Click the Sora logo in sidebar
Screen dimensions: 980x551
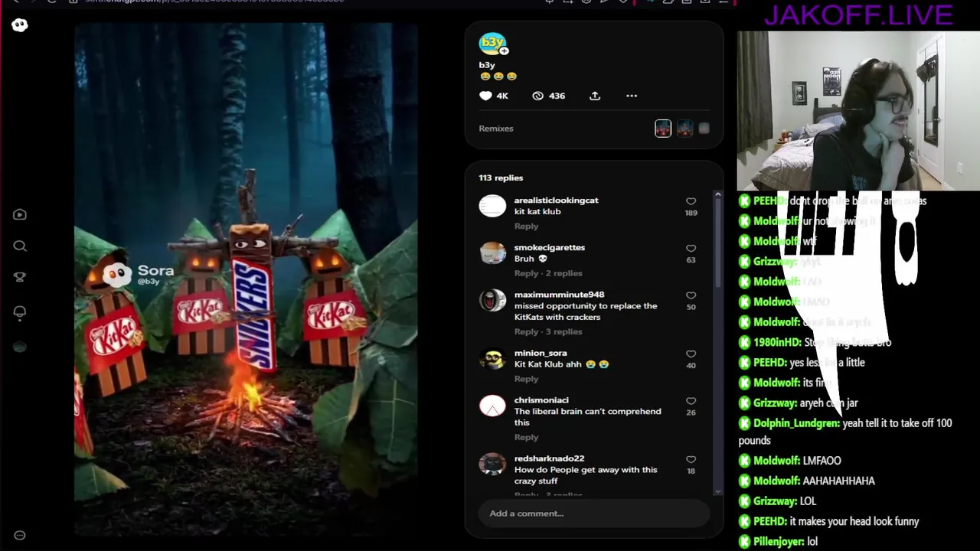coord(20,25)
